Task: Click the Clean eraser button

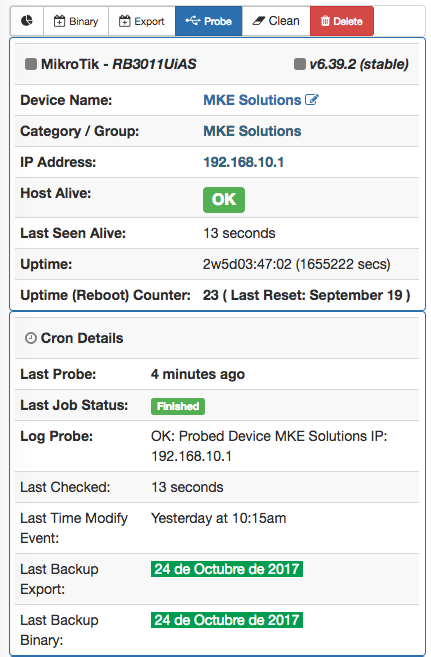Action: pos(276,21)
